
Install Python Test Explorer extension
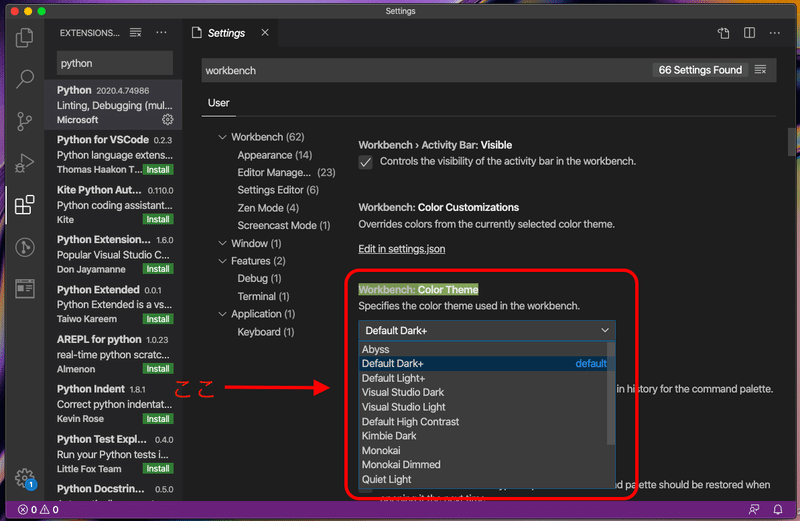(158, 468)
